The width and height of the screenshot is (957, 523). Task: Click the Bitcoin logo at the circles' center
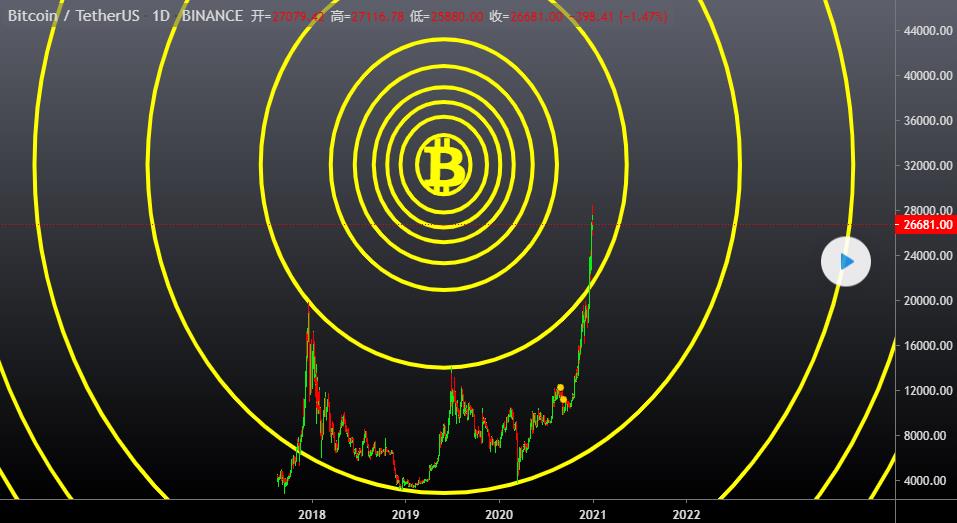pyautogui.click(x=444, y=165)
